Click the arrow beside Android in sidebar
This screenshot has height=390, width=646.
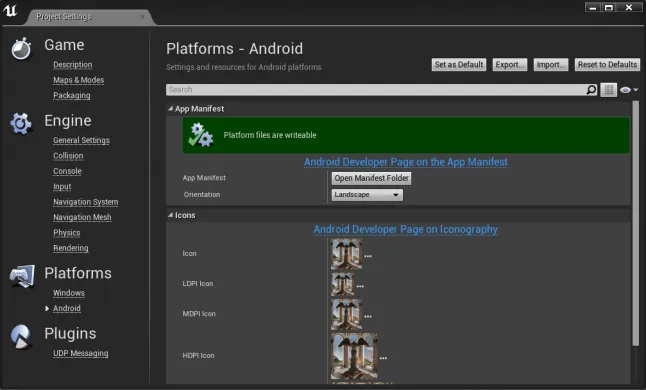pos(47,308)
